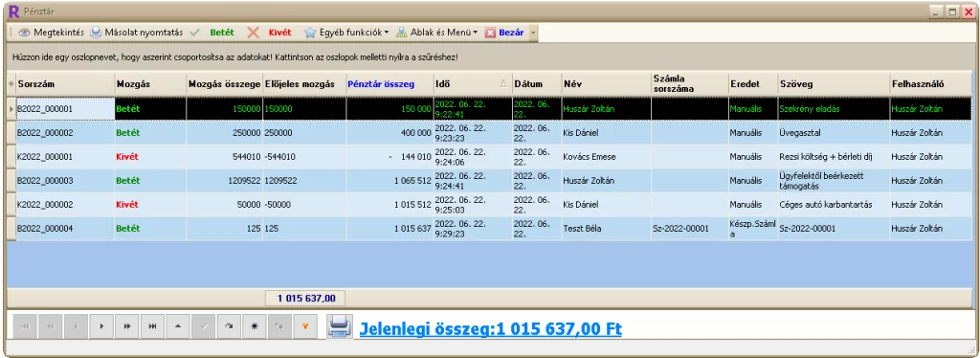The image size is (980, 358).
Task: Click the row indicator of B2022_000001
Action: point(11,108)
